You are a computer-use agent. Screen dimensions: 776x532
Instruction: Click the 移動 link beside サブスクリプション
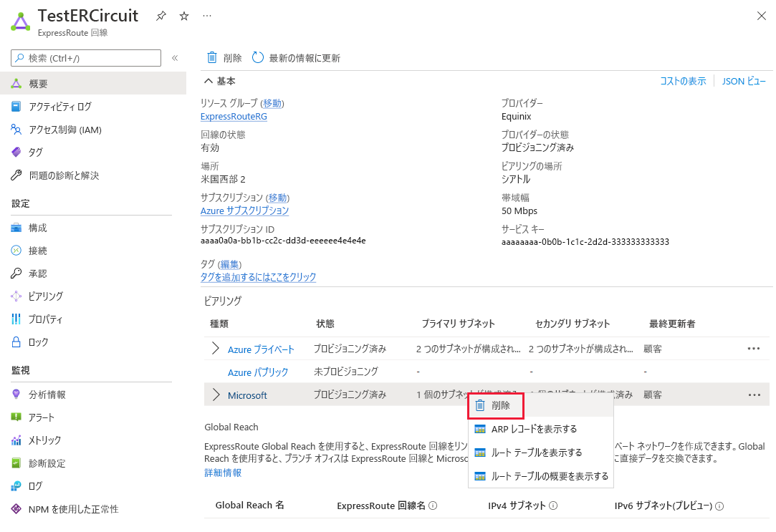pos(277,198)
